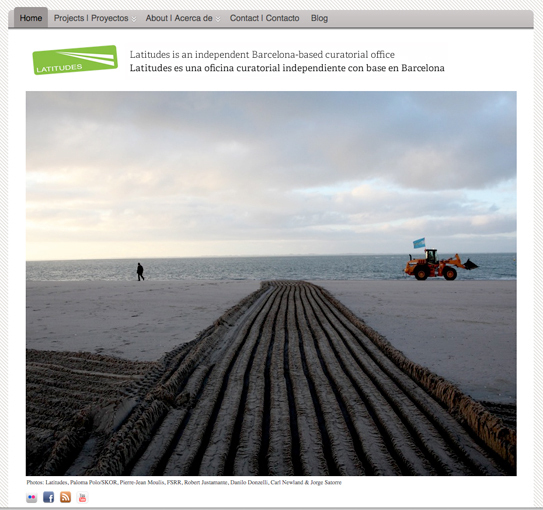
Task: Go to Contact | Contacto page
Action: pos(264,18)
